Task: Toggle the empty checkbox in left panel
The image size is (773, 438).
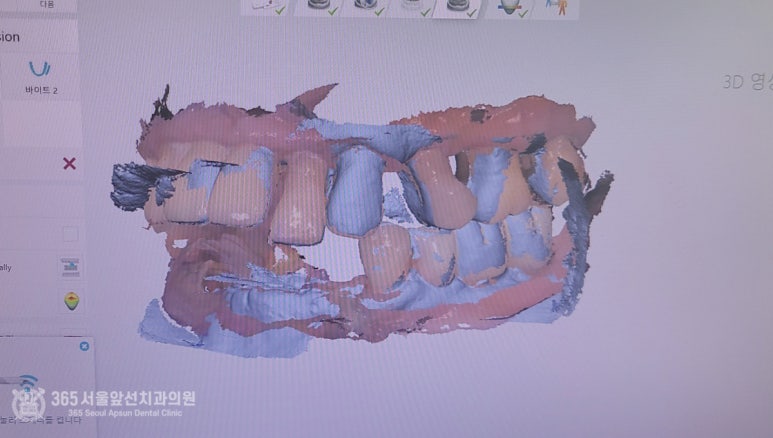Action: pos(70,234)
